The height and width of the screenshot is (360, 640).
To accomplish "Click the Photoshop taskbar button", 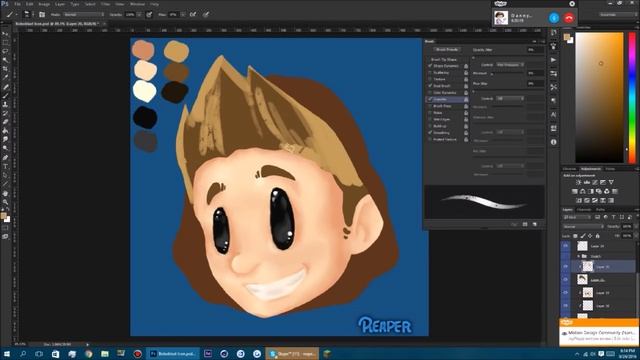I will [172, 353].
